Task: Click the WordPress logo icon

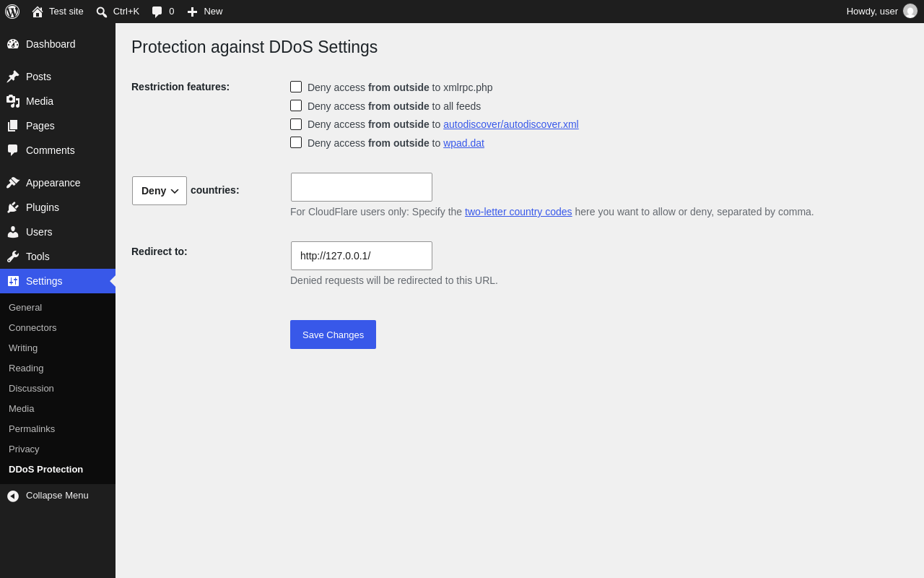Action: [x=12, y=12]
